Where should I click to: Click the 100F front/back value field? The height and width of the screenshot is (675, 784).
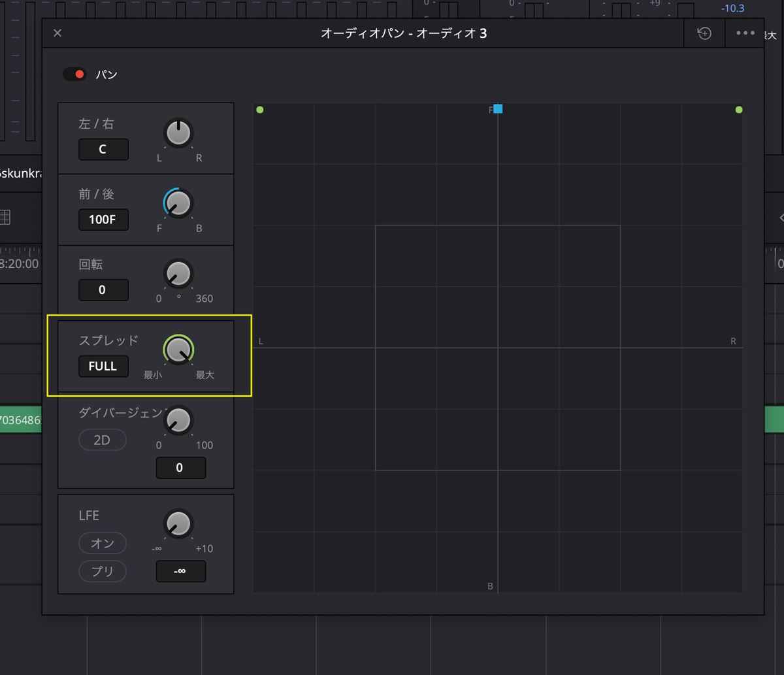tap(103, 220)
